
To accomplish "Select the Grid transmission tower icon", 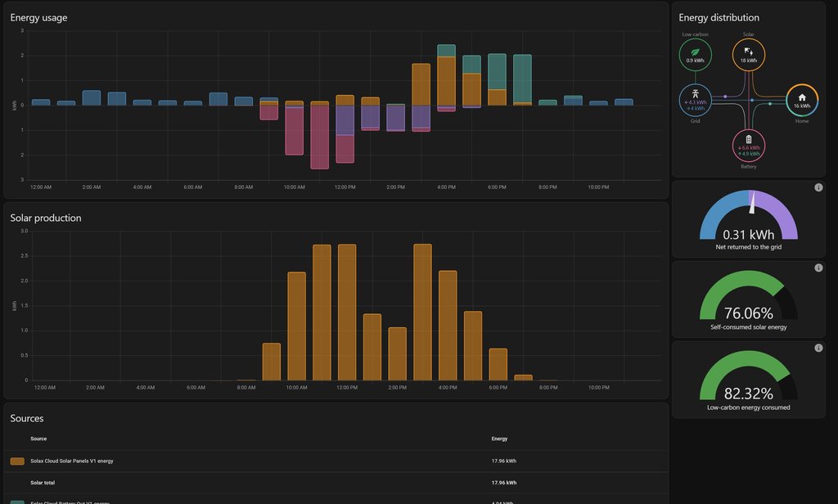I will pos(695,93).
